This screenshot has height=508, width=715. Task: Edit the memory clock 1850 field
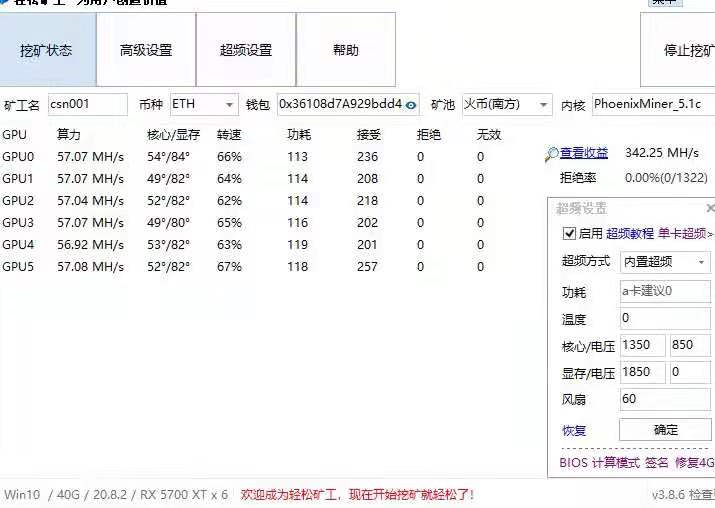[642, 372]
